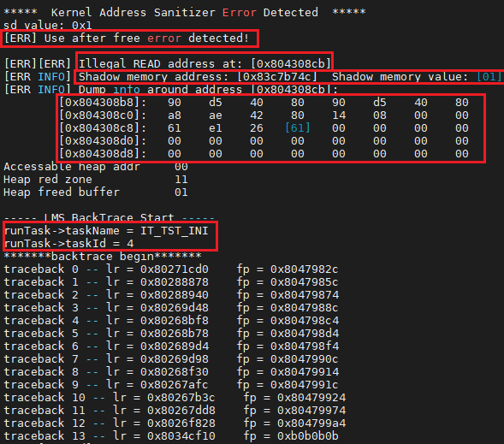Click traceback 4 lr value 0x80268bf8
The image size is (504, 444).
pyautogui.click(x=175, y=321)
